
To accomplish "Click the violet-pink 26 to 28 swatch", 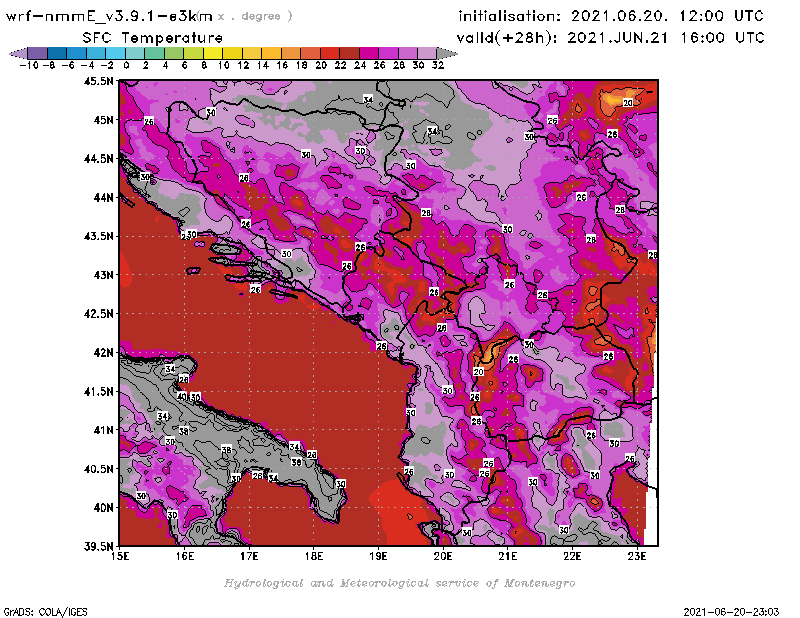I will click(x=388, y=53).
